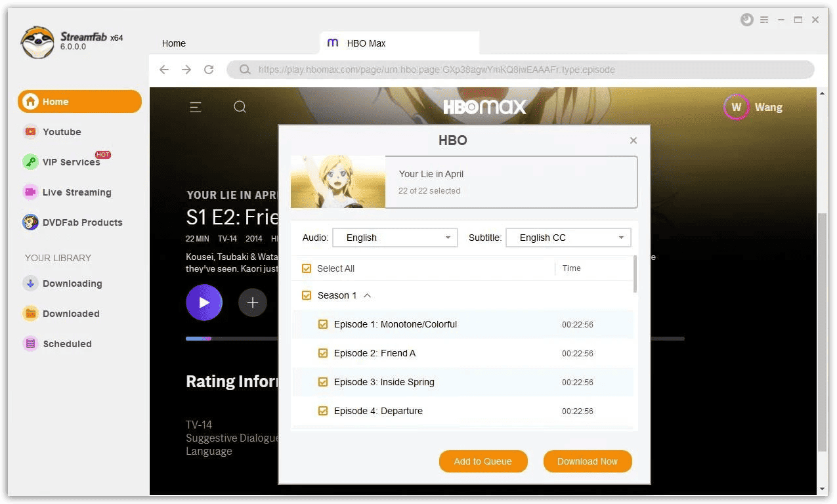
Task: Click the StreamFab sloth logo
Action: (37, 43)
